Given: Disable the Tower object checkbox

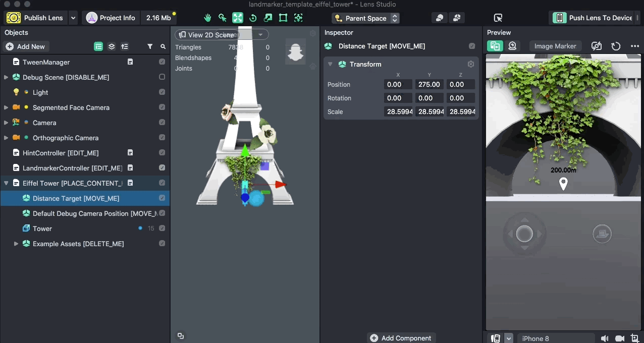Looking at the screenshot, I should [x=162, y=228].
